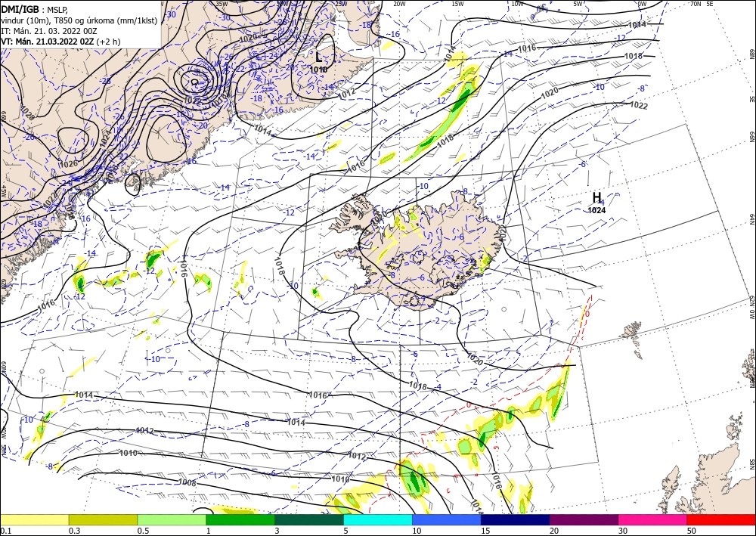Click the 20W longitude label
The image size is (756, 536).
coord(399,4)
